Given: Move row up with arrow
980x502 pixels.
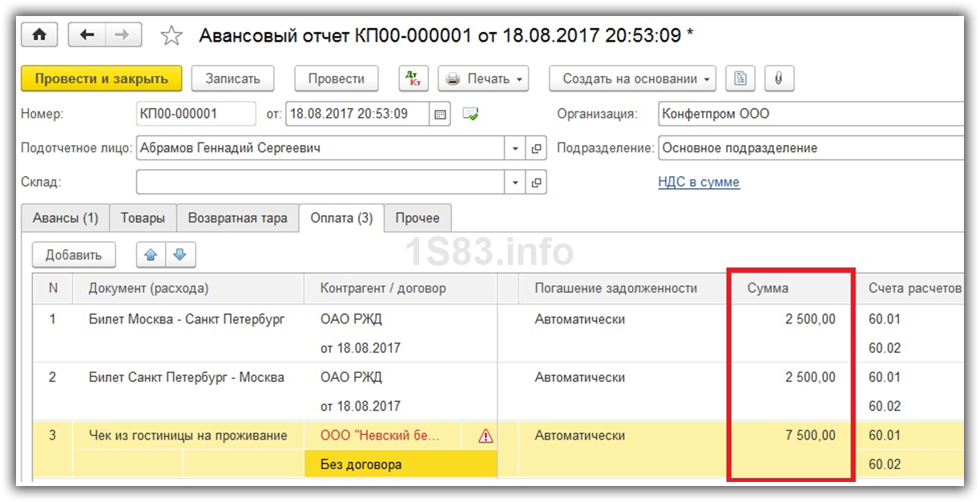Looking at the screenshot, I should [x=151, y=255].
